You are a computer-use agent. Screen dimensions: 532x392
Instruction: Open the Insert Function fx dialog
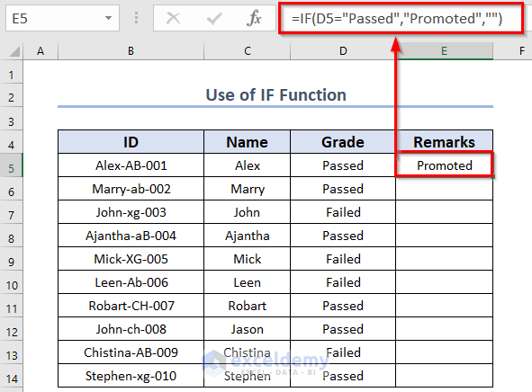pos(254,18)
